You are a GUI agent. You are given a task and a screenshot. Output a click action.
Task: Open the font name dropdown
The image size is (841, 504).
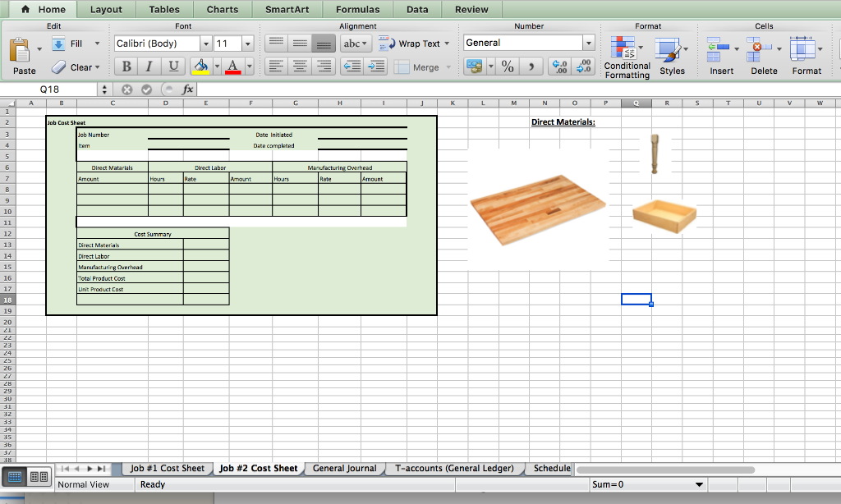[x=206, y=43]
